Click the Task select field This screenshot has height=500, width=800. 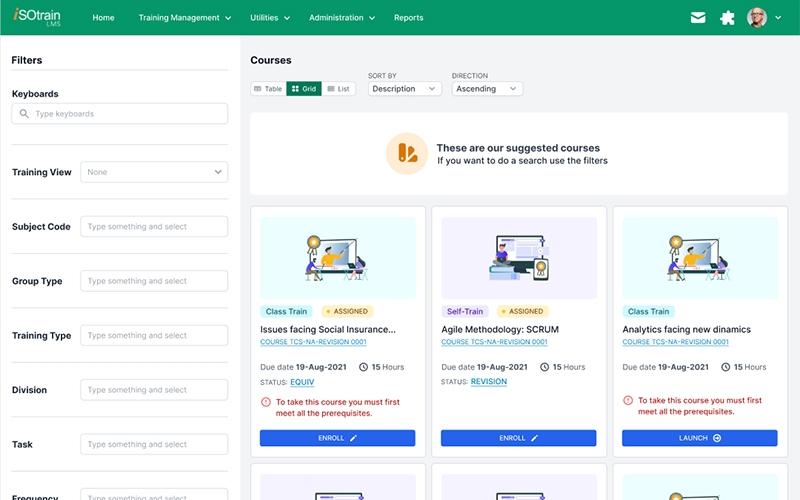click(x=154, y=444)
